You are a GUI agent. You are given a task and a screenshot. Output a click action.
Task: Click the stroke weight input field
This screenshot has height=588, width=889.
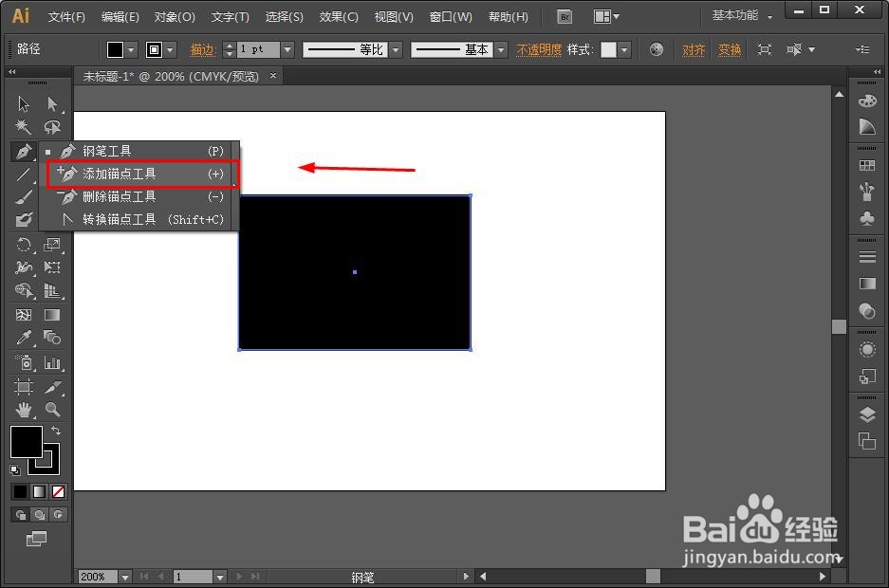[258, 50]
